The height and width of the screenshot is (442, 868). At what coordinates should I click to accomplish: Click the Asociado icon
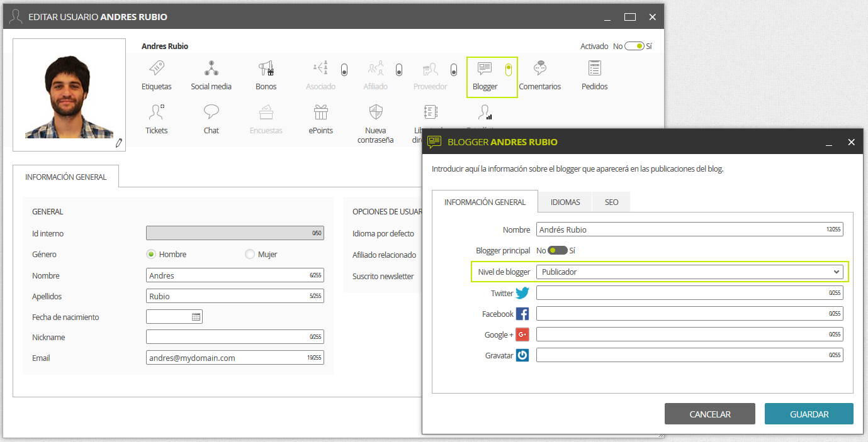(x=320, y=68)
